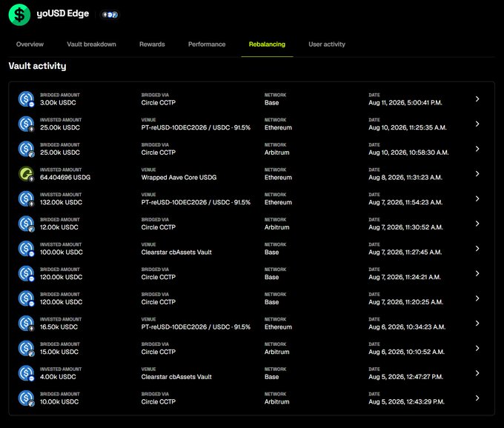Click the 3.00k USDC bridged amount
This screenshot has height=428, width=504.
coord(58,103)
